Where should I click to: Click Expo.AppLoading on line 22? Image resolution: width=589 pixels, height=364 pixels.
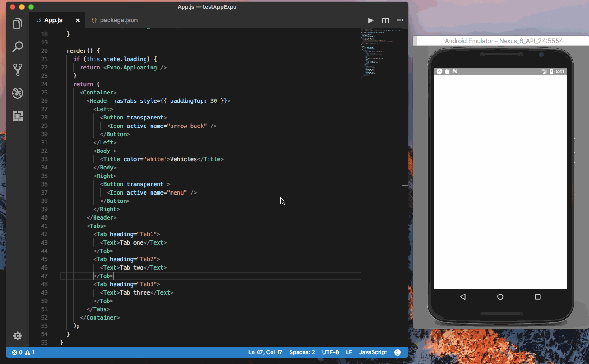click(x=132, y=68)
